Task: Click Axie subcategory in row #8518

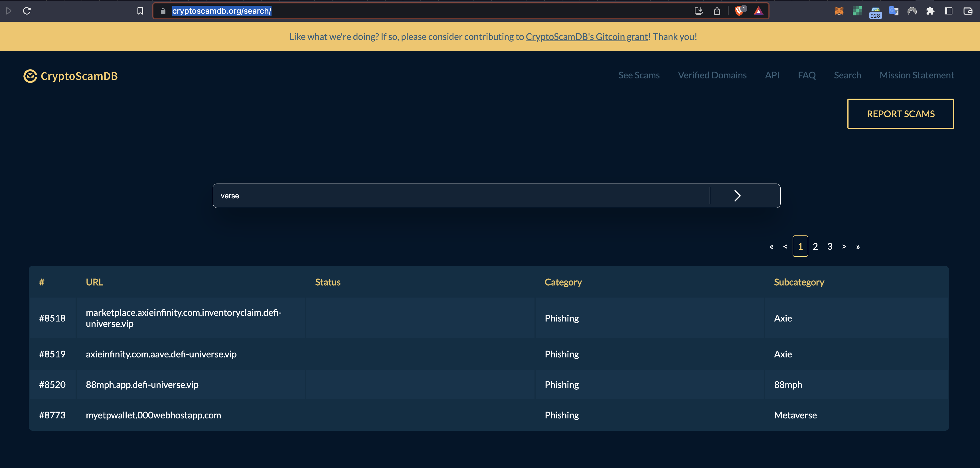Action: coord(783,318)
